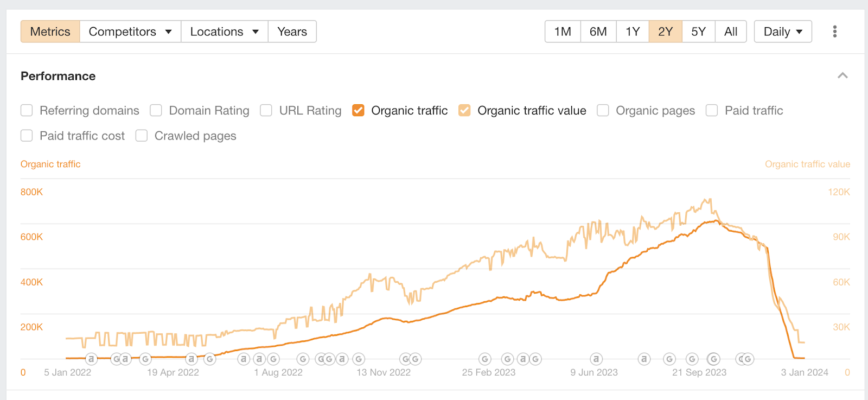This screenshot has height=400, width=868.
Task: Switch to the Years tab
Action: pyautogui.click(x=292, y=31)
